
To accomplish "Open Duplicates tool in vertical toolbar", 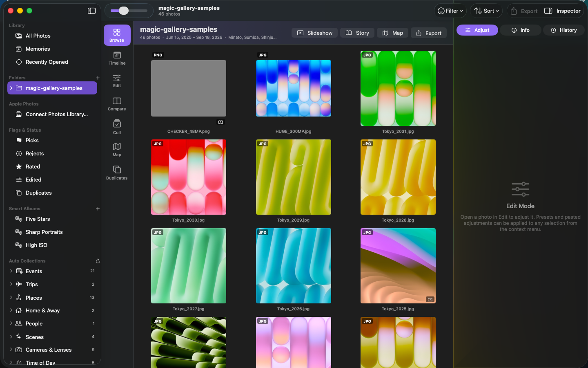I will tap(117, 173).
